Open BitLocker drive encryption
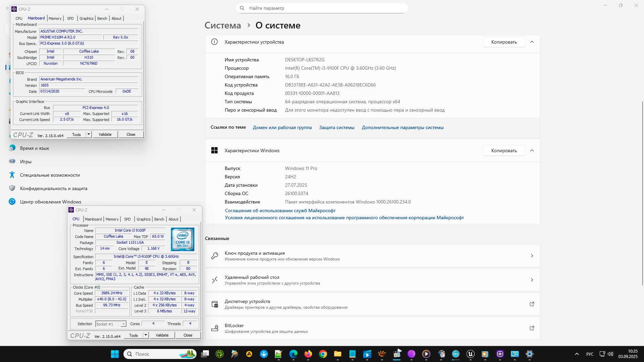 372,328
